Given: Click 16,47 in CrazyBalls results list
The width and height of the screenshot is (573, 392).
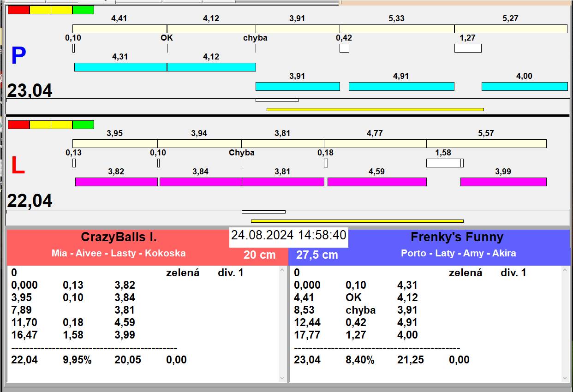Looking at the screenshot, I should (24, 335).
